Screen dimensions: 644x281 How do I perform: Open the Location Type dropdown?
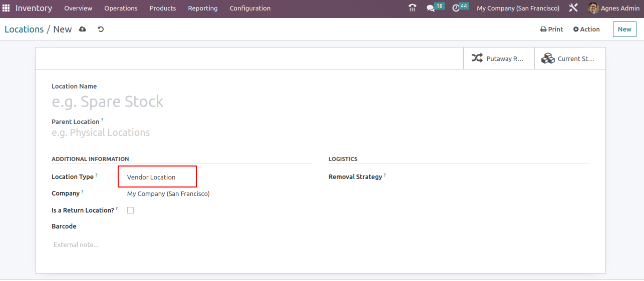click(x=157, y=177)
